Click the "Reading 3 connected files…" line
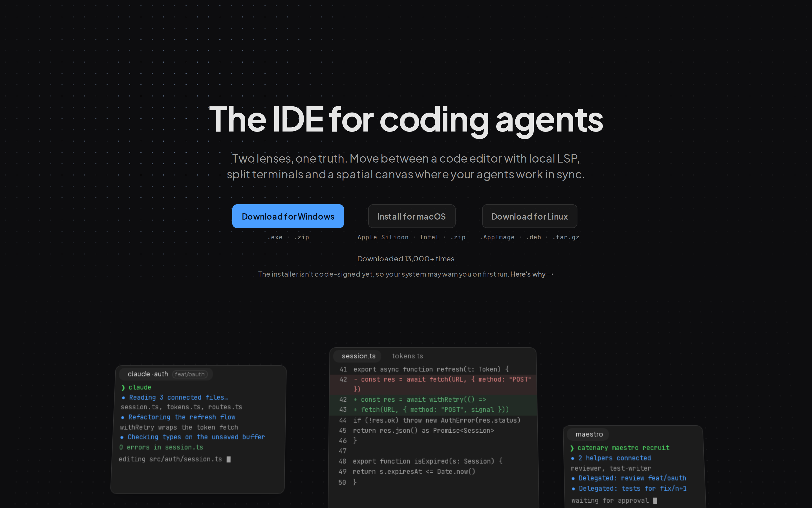This screenshot has width=812, height=508. click(x=175, y=397)
